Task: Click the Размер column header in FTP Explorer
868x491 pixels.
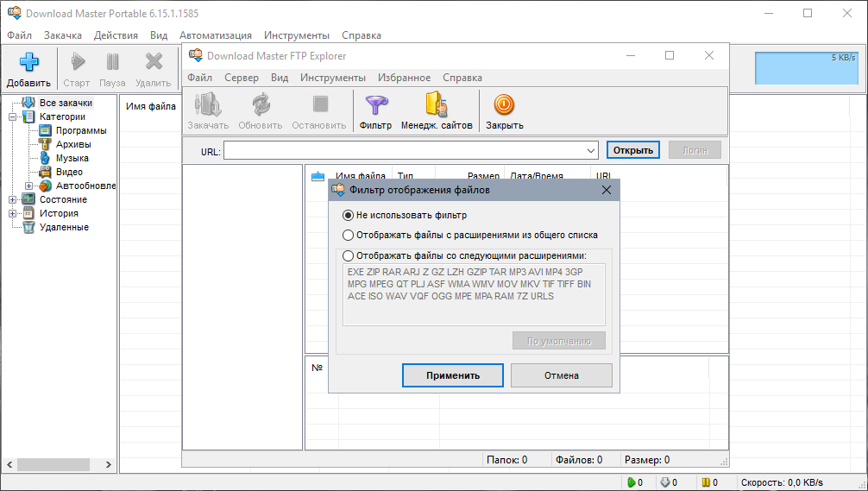Action: [x=483, y=176]
